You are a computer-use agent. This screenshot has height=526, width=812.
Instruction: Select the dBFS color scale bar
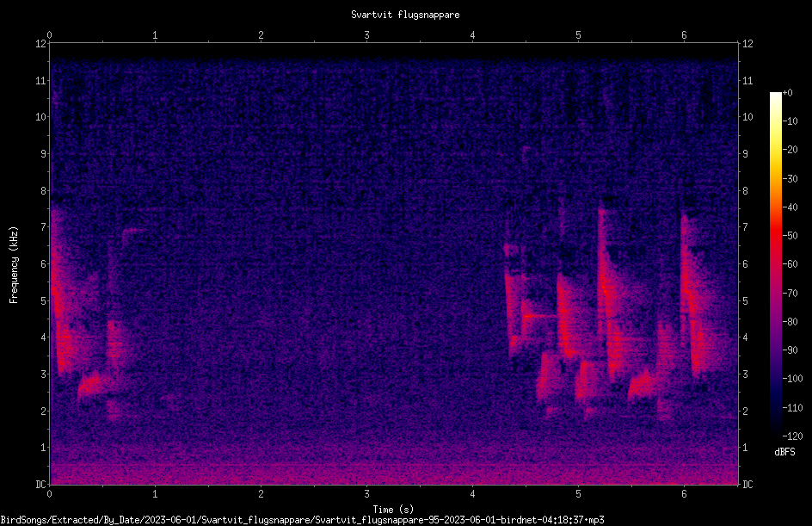[x=775, y=263]
